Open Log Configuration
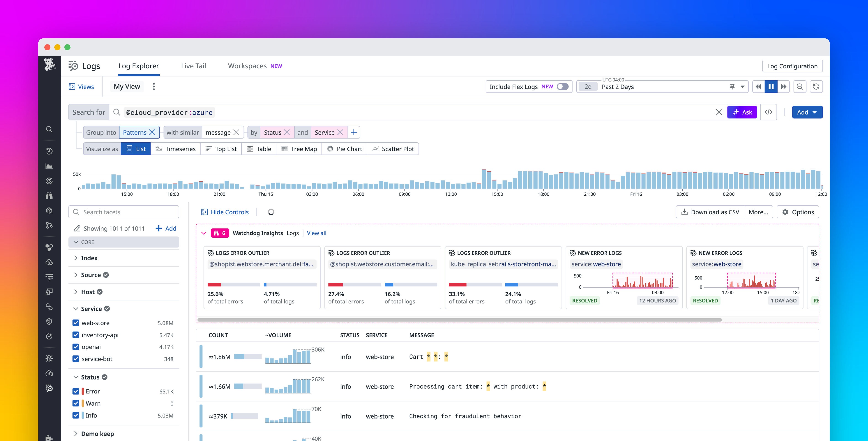Screen dimensions: 868x441 [x=792, y=66]
